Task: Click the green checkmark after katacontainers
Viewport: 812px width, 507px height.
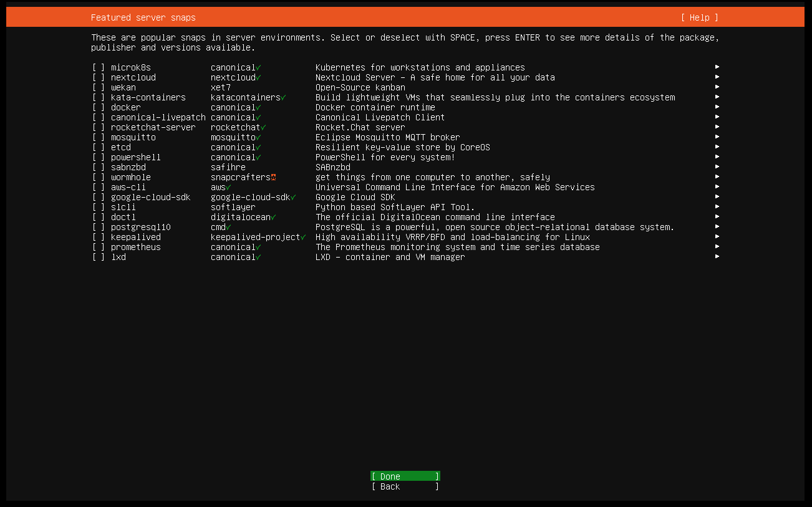Action: click(x=283, y=97)
